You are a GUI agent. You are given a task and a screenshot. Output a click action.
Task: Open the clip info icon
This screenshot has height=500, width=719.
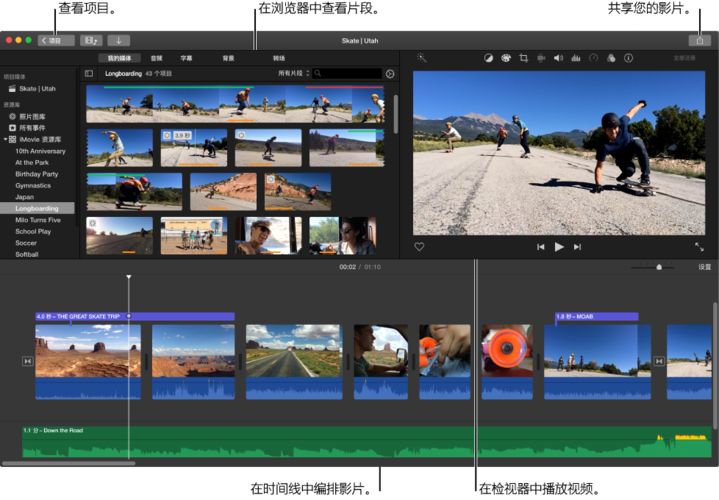(x=628, y=59)
